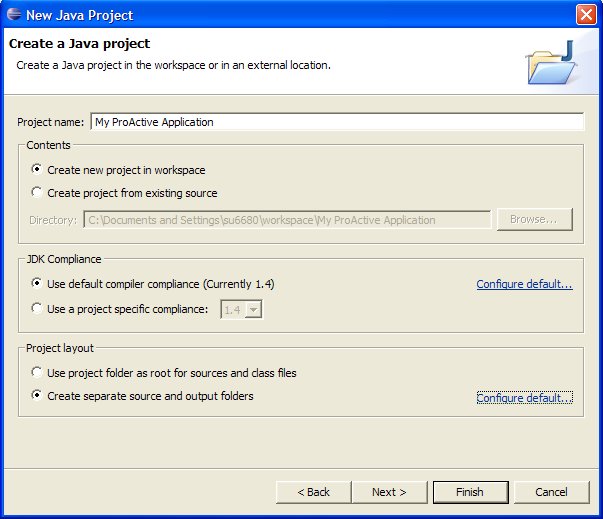Image resolution: width=603 pixels, height=519 pixels.
Task: Open JDK Compliance Configure default link
Action: [524, 285]
